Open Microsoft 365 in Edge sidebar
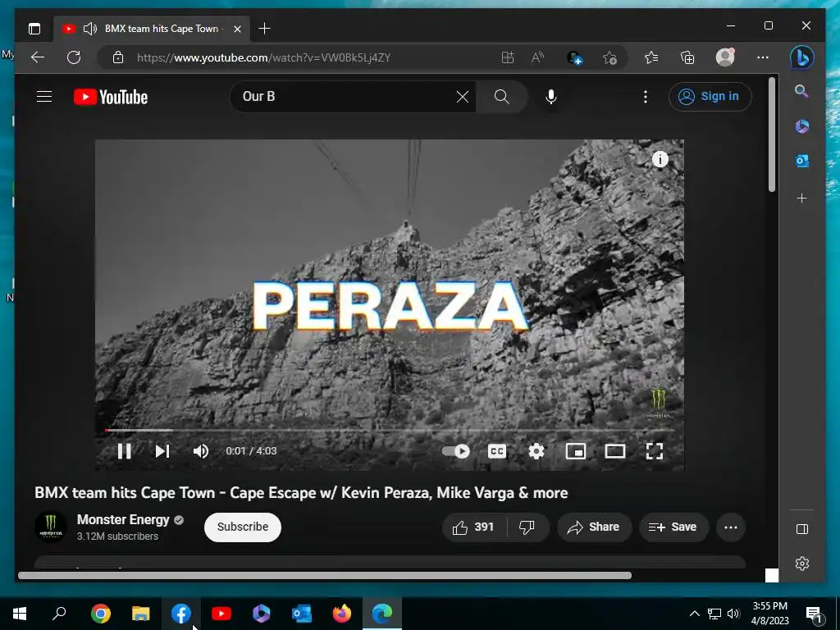This screenshot has width=840, height=630. tap(801, 126)
